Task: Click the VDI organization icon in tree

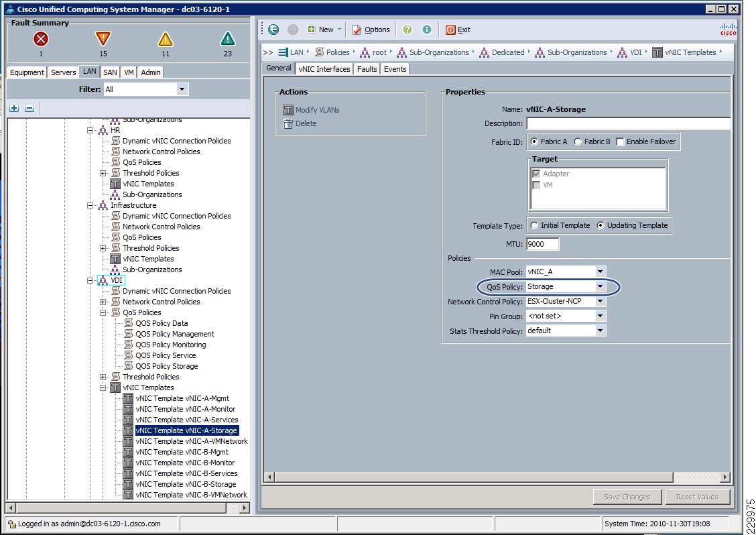Action: coord(103,280)
